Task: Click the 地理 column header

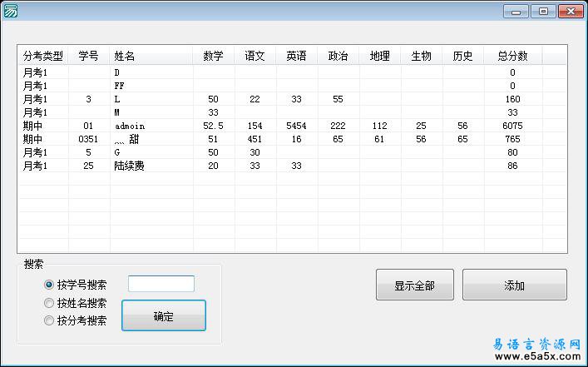Action: (x=380, y=56)
